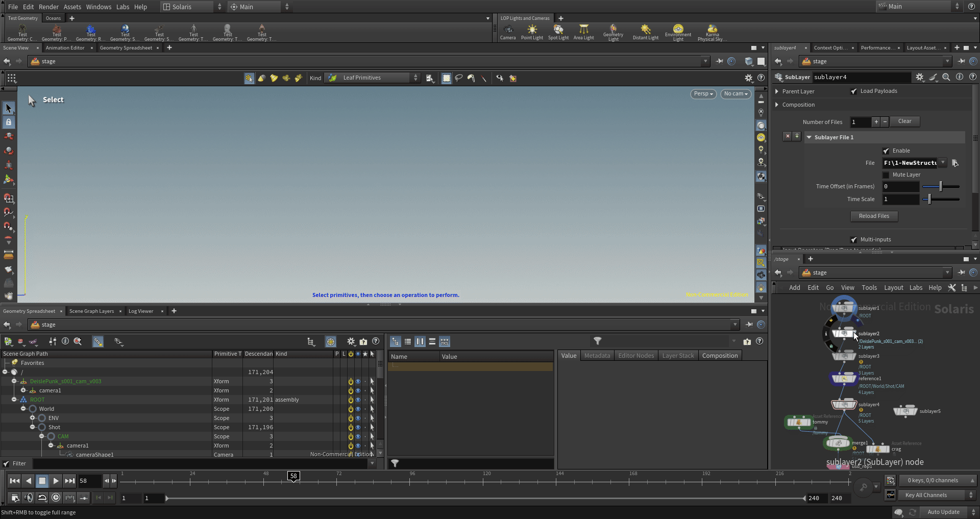Screen dimensions: 980x519
Task: Check the Mute Layer checkbox
Action: (x=886, y=175)
